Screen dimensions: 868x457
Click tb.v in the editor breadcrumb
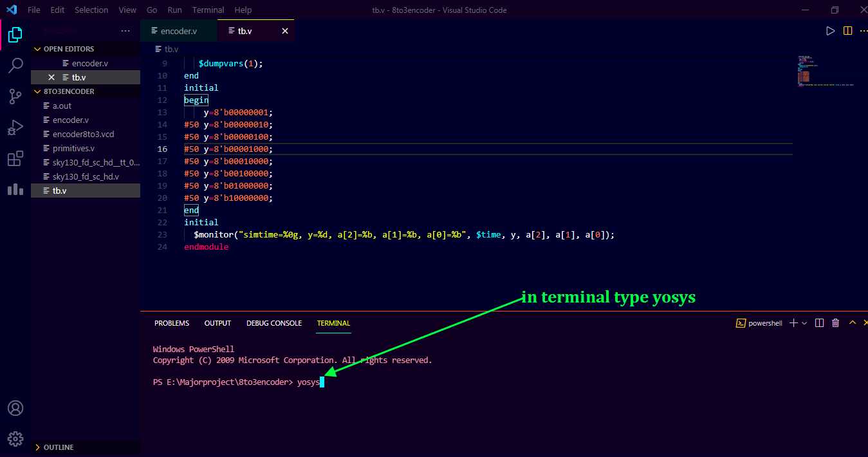tap(171, 49)
